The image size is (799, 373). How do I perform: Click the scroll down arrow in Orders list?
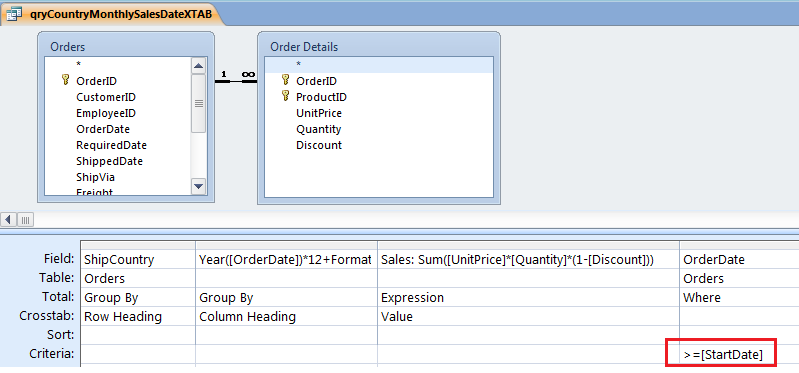coord(199,186)
